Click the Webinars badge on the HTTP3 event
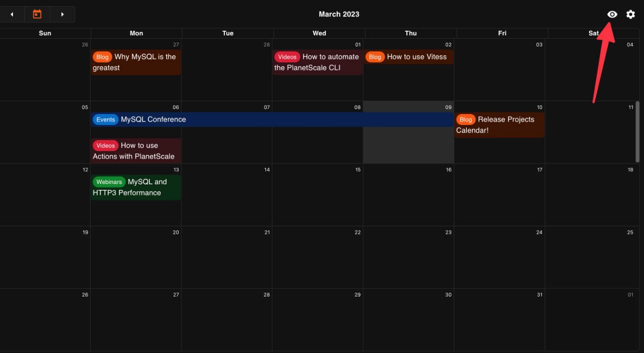The width and height of the screenshot is (644, 353). [109, 181]
